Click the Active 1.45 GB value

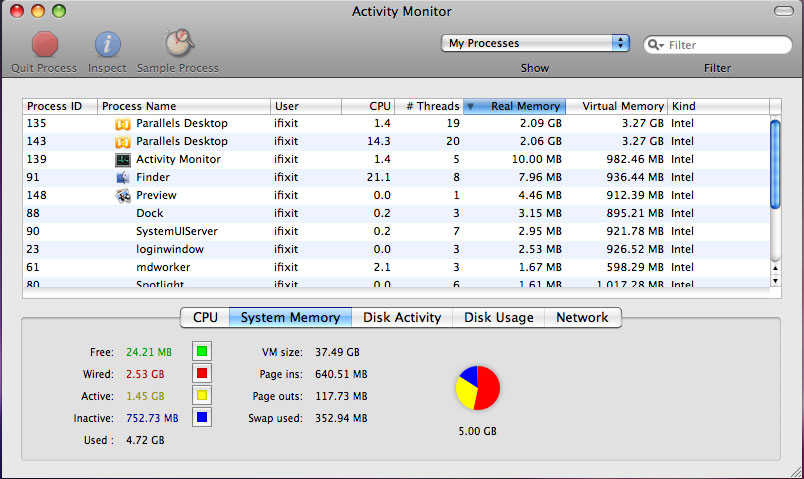[145, 396]
